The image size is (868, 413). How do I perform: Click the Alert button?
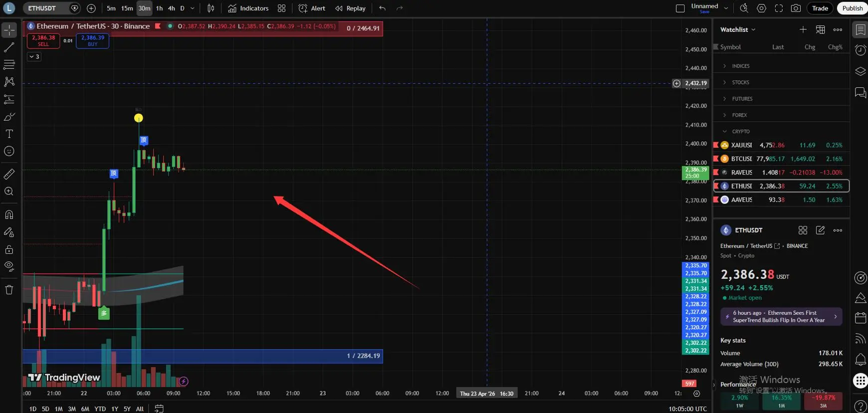[x=312, y=8]
